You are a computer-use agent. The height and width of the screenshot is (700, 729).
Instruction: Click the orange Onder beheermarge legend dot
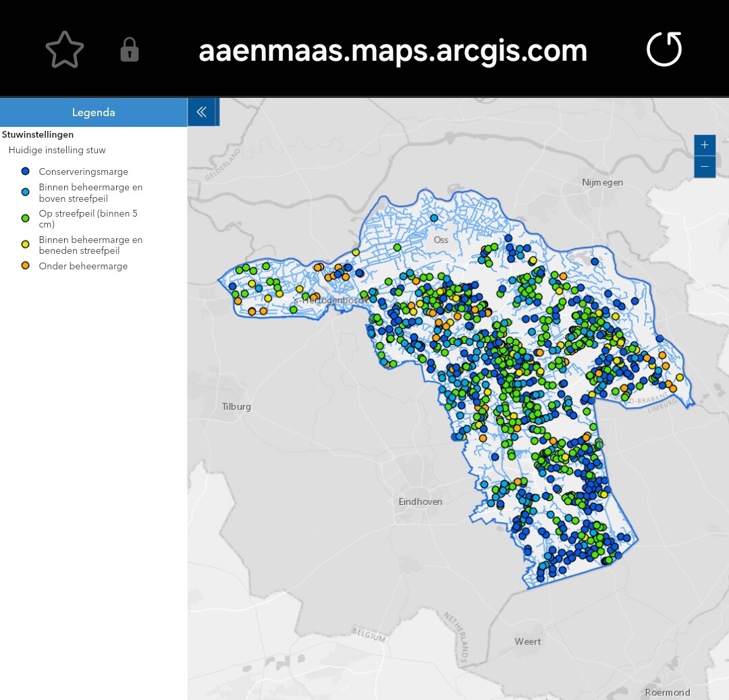[x=26, y=266]
